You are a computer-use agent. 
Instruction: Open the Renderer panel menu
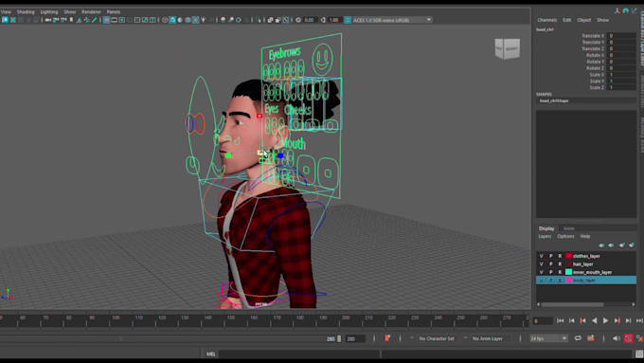point(91,11)
